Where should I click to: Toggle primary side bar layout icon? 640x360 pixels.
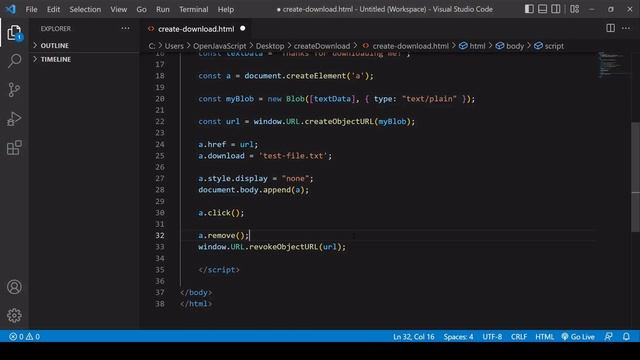click(x=529, y=9)
